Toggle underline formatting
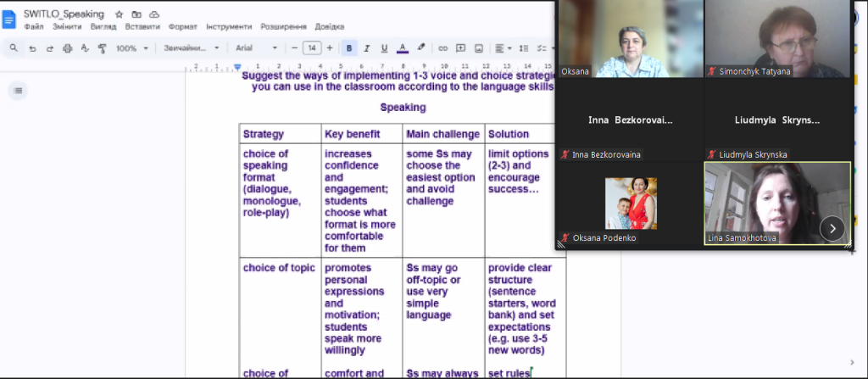 pos(384,48)
